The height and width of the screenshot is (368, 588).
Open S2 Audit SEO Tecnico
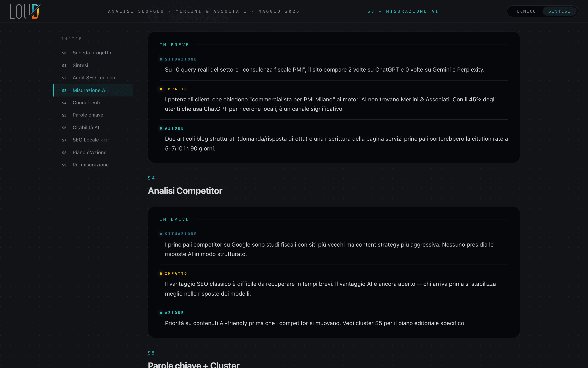(93, 78)
